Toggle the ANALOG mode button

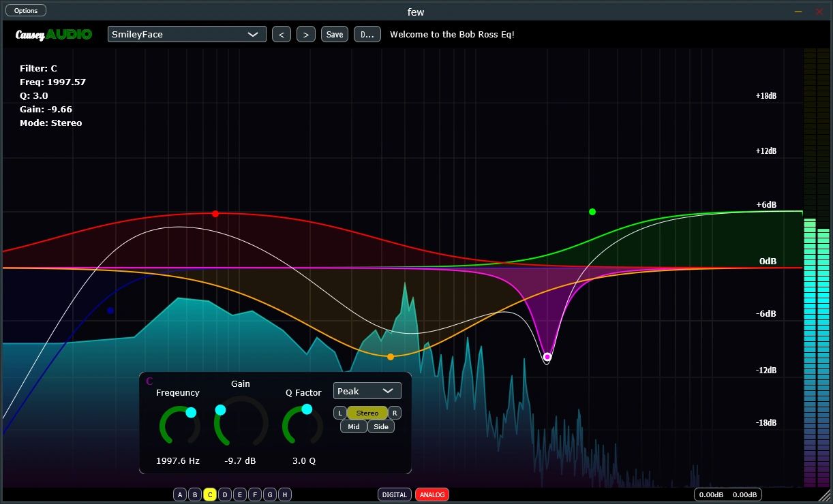pyautogui.click(x=432, y=495)
